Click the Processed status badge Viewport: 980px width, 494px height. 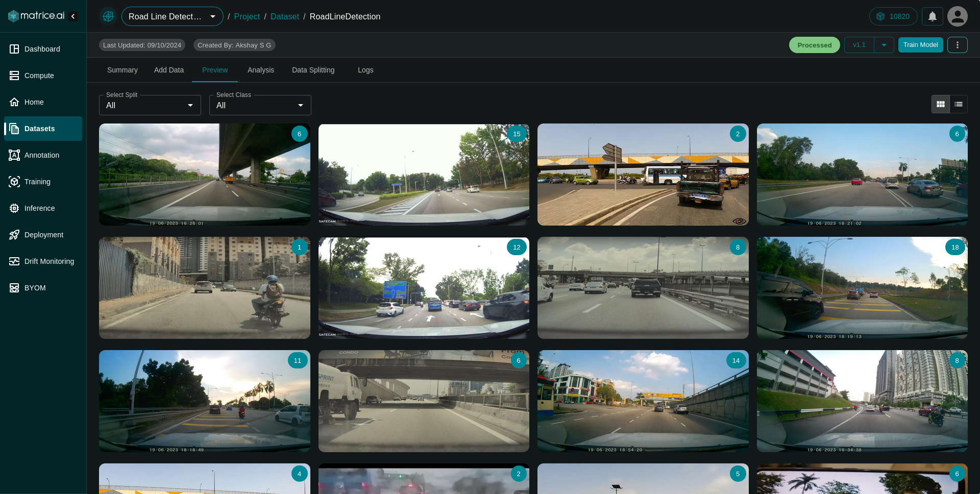(815, 45)
